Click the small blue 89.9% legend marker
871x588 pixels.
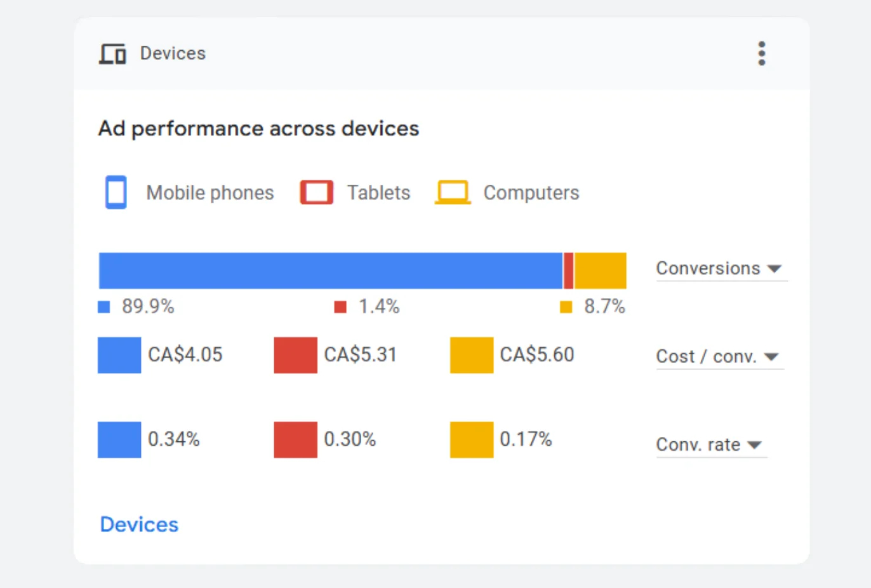pos(104,307)
